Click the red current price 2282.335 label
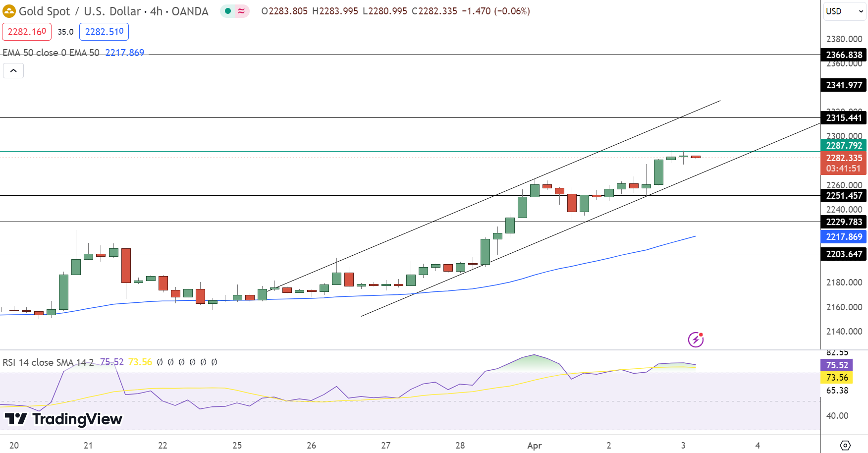Viewport: 868px width, 453px height. point(844,158)
